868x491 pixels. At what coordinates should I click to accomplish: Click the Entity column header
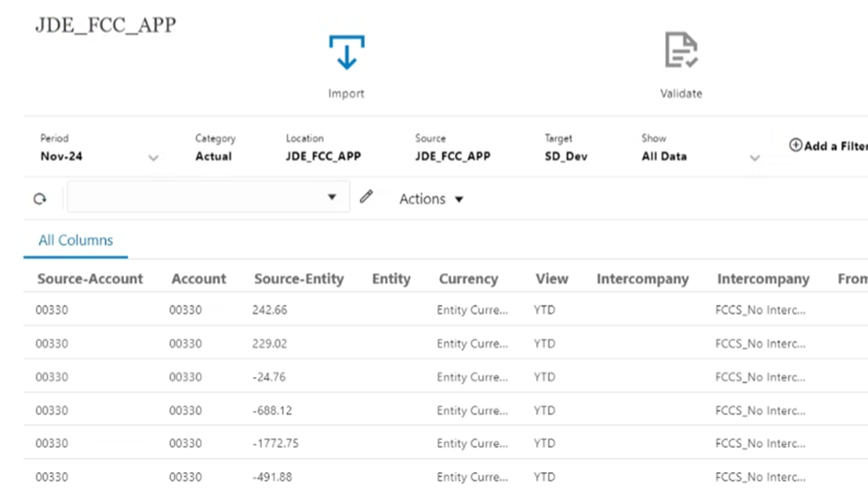392,278
